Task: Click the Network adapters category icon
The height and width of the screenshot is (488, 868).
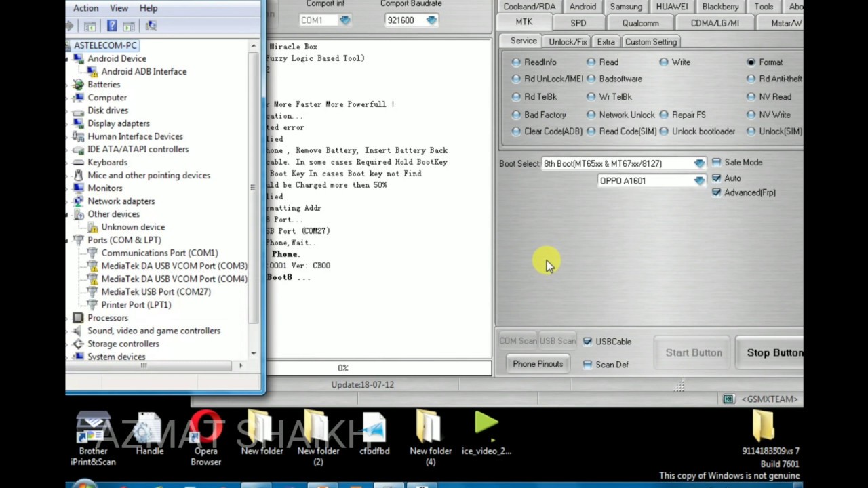Action: click(79, 201)
